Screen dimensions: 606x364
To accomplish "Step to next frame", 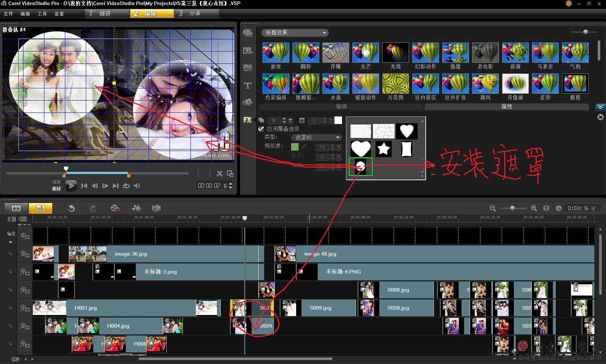I will point(105,186).
